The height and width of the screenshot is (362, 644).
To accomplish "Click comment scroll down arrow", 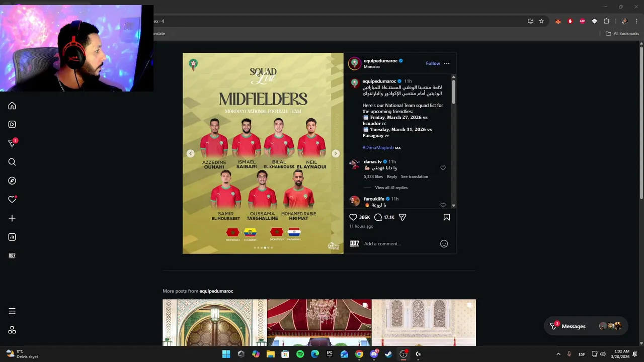I will [x=453, y=206].
